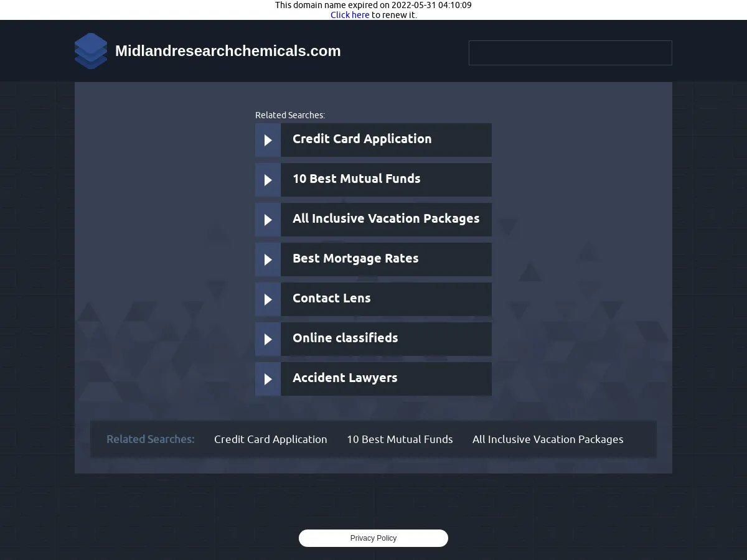The height and width of the screenshot is (560, 747).
Task: Click the arrow icon beside Accident Lawyers
Action: (x=268, y=378)
